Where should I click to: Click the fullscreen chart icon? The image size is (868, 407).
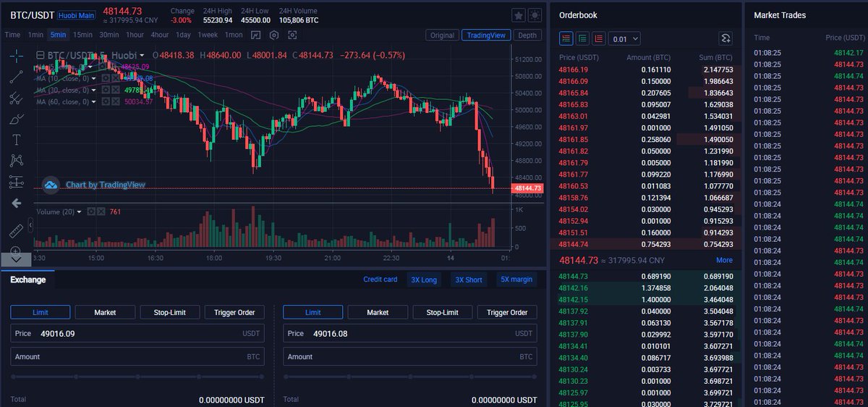pyautogui.click(x=292, y=35)
